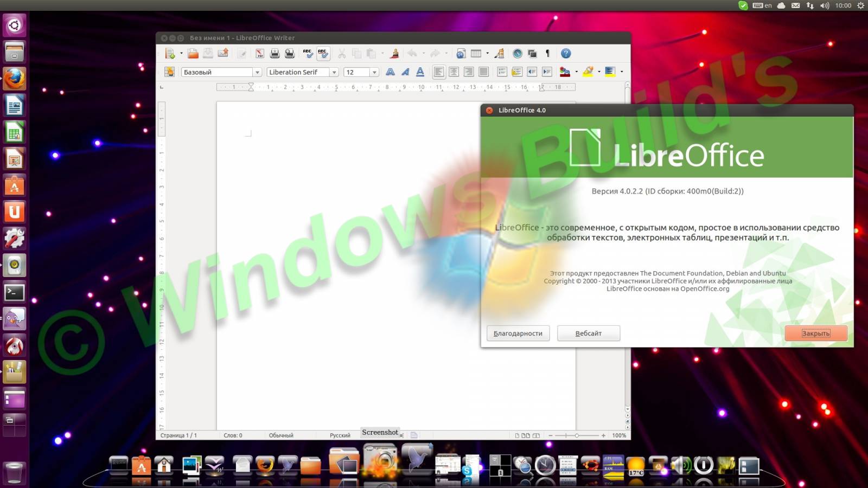Export directly as PDF in Writer
868x488 pixels.
coord(260,54)
